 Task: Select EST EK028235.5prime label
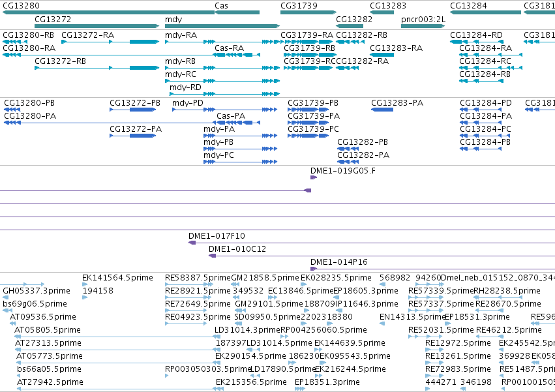(x=337, y=278)
